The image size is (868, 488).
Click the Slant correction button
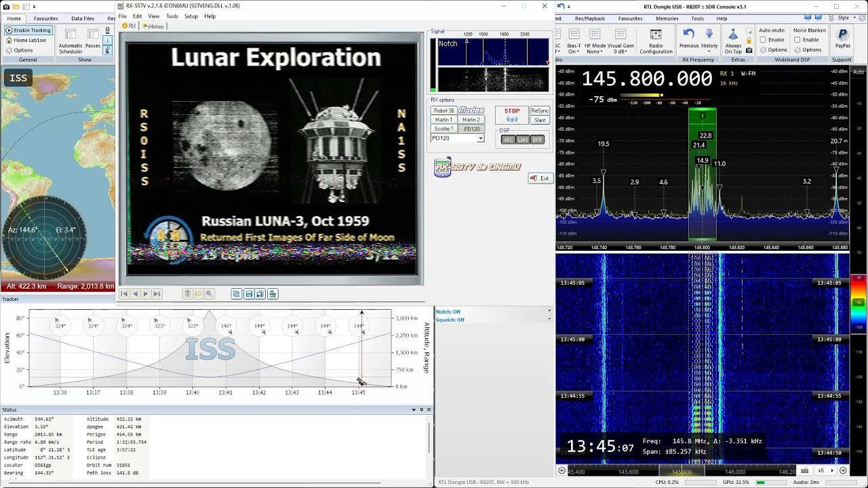pos(540,120)
